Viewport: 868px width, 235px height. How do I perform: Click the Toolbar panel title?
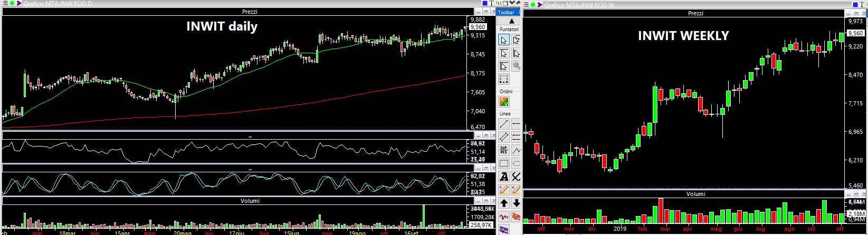(507, 12)
